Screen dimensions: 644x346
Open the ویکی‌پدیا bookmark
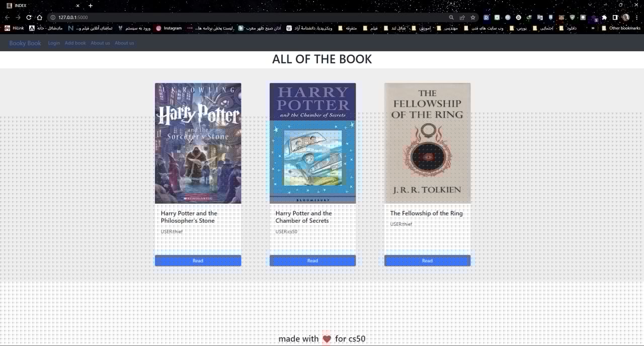309,28
